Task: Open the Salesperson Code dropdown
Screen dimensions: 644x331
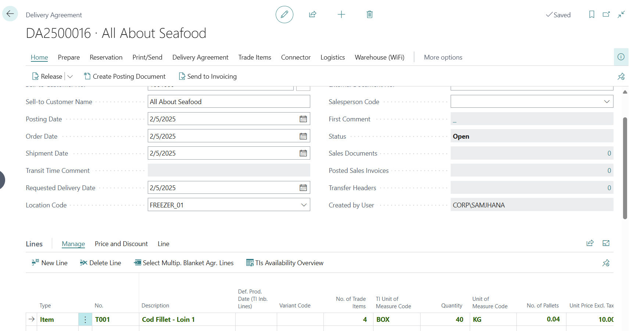Action: 607,102
